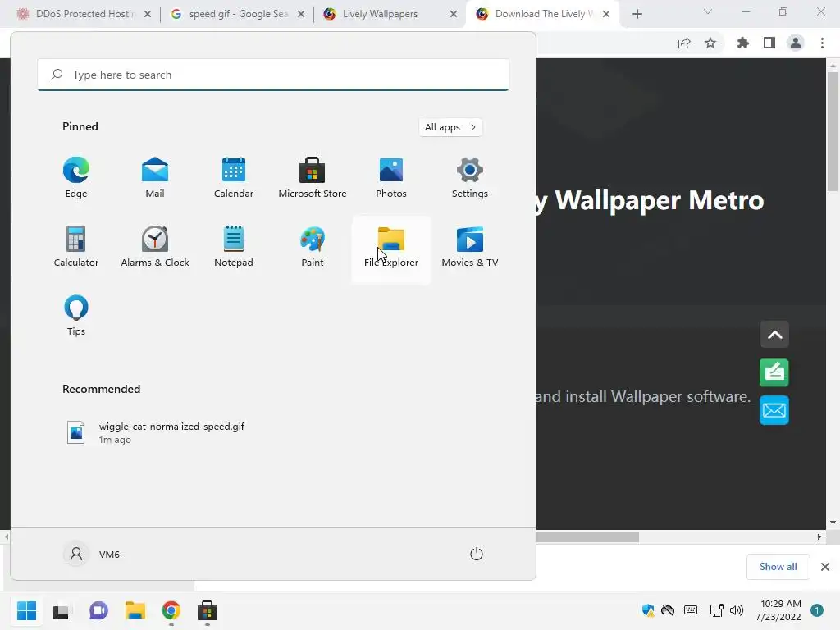840x630 pixels.
Task: Open the Chrome three-dot menu
Action: (822, 43)
